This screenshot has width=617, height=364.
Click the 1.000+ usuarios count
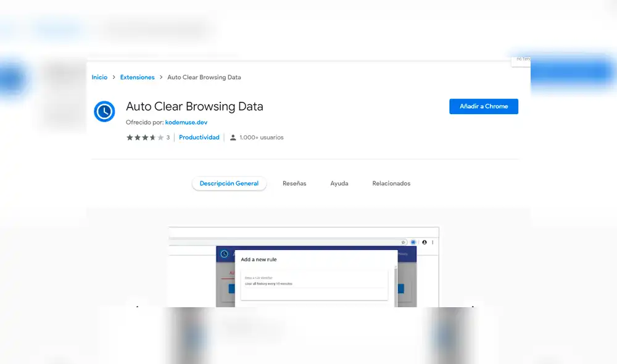260,138
